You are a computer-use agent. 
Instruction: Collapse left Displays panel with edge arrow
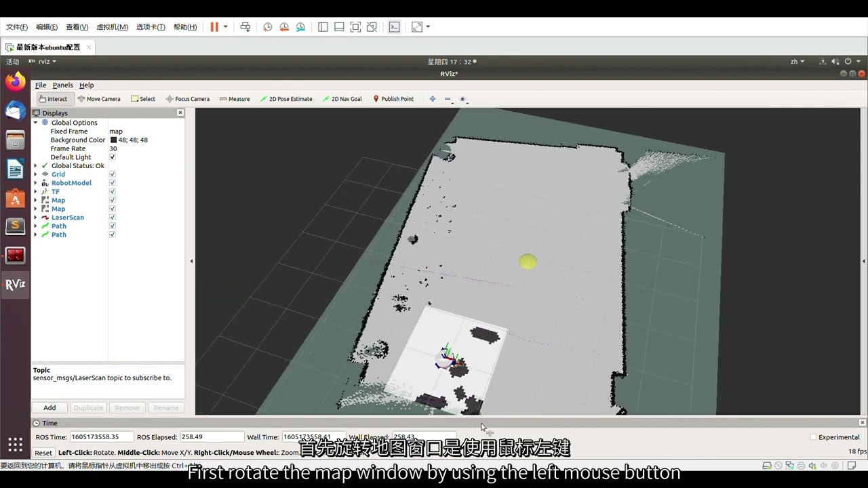(x=191, y=261)
